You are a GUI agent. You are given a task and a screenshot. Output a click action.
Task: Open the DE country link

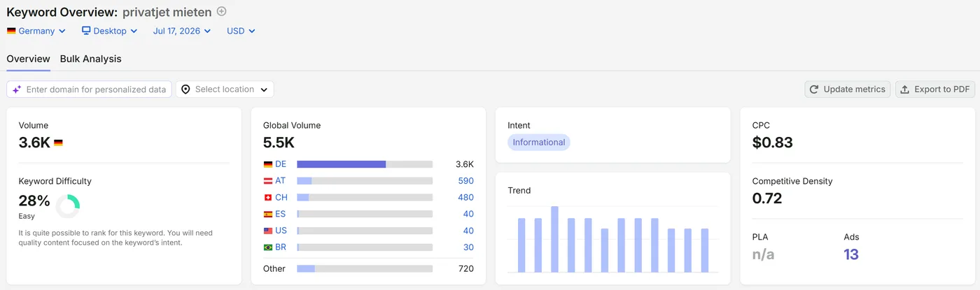(280, 164)
